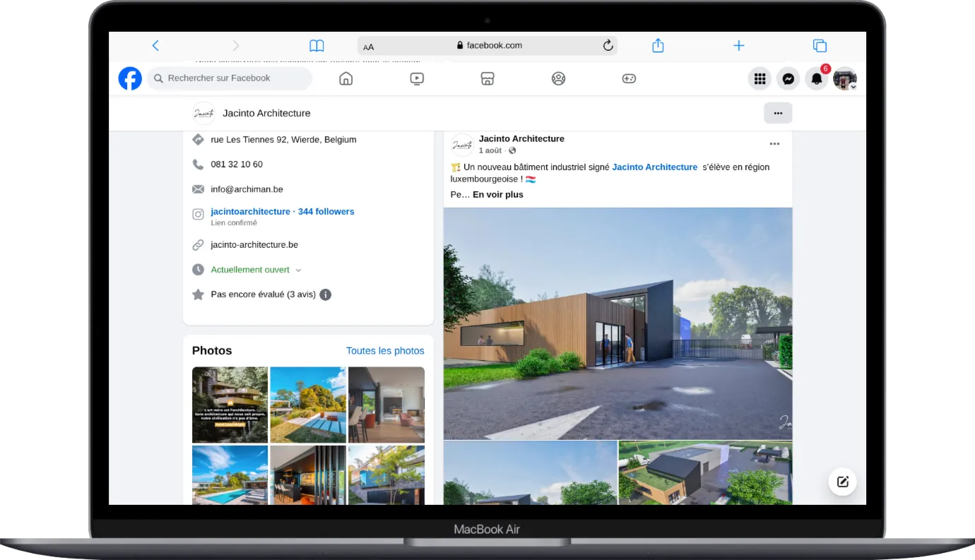Open dark bar interior photo
This screenshot has width=975, height=560.
point(308,475)
